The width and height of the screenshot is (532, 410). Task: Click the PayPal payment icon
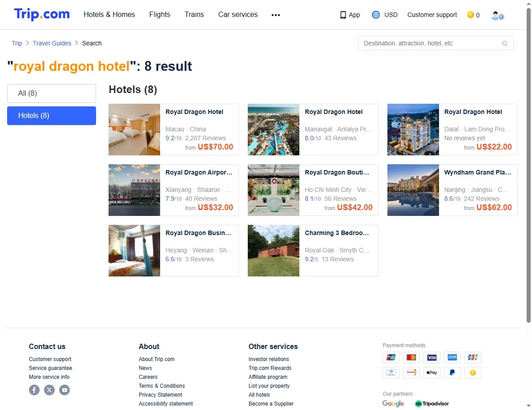click(x=452, y=373)
